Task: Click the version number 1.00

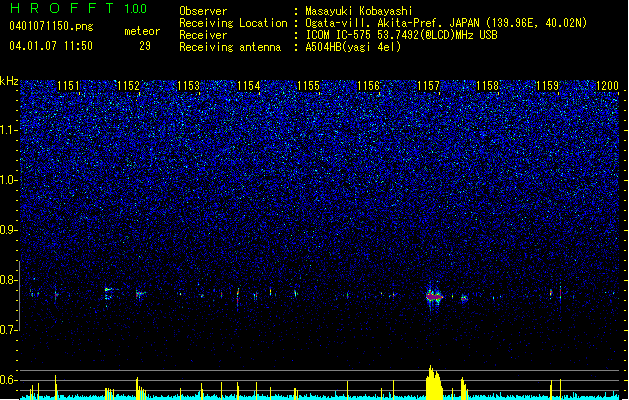Action: (136, 9)
